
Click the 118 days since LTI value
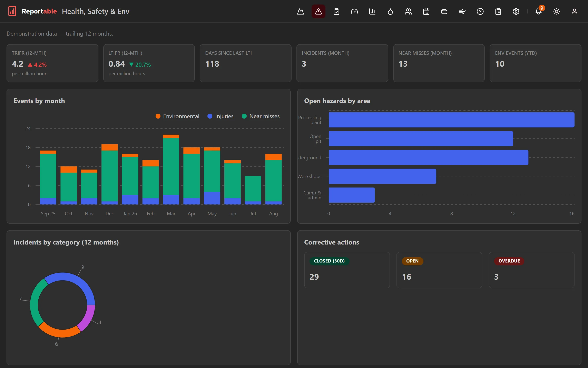(x=212, y=64)
